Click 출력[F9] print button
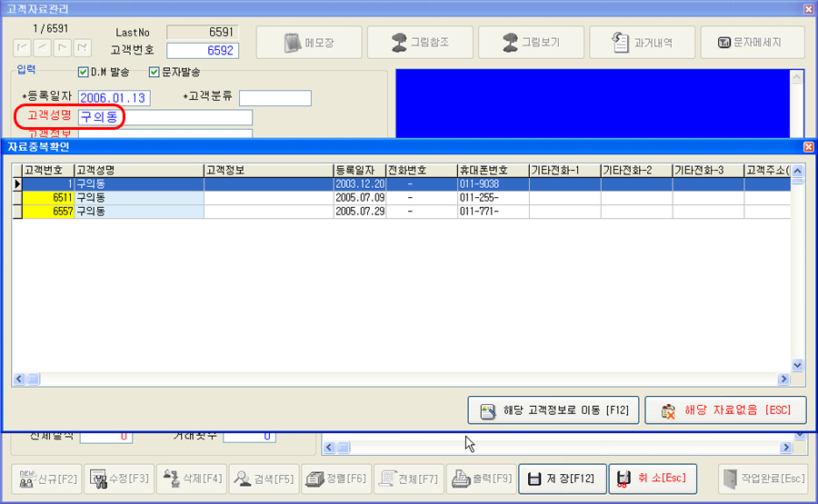This screenshot has width=818, height=504. pos(482,479)
